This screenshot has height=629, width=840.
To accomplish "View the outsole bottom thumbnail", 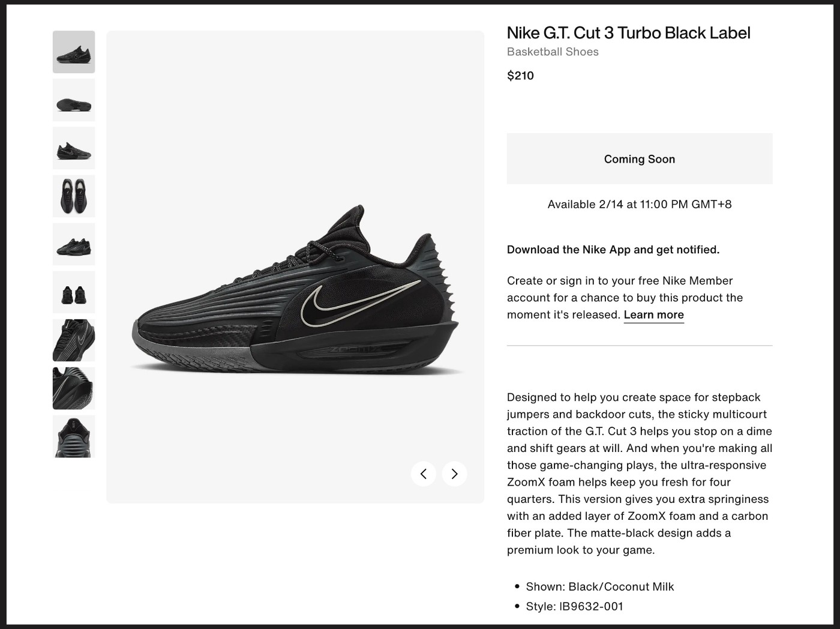I will coord(74,100).
